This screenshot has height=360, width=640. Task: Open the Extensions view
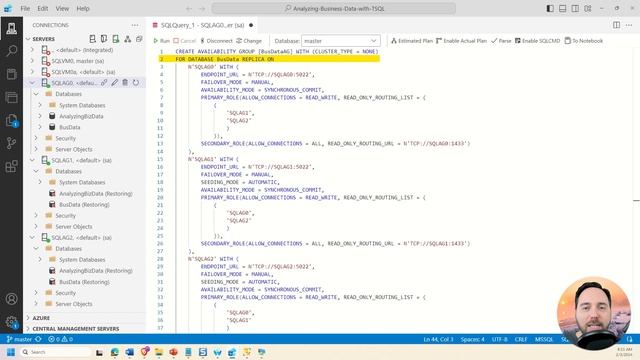tap(11, 166)
